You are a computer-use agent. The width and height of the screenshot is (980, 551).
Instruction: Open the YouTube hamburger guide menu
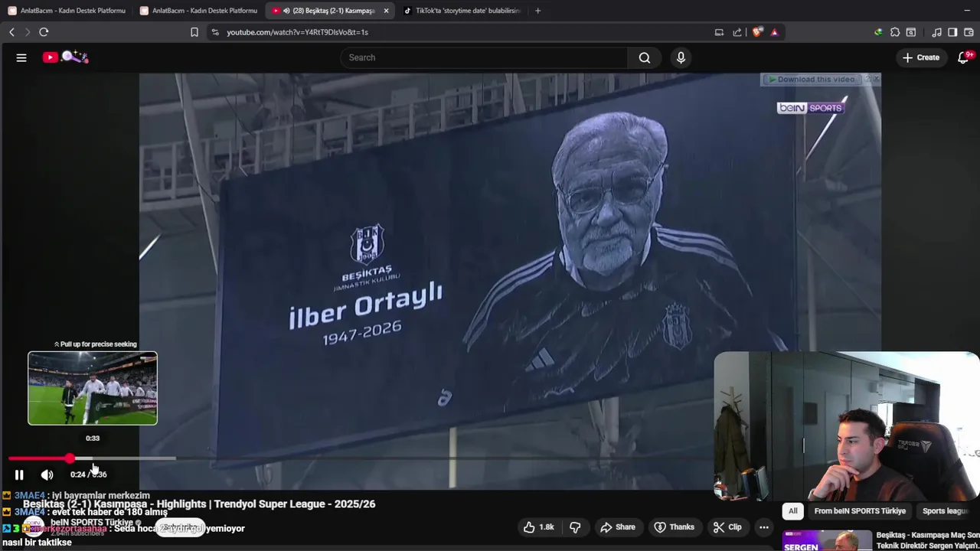pos(21,57)
